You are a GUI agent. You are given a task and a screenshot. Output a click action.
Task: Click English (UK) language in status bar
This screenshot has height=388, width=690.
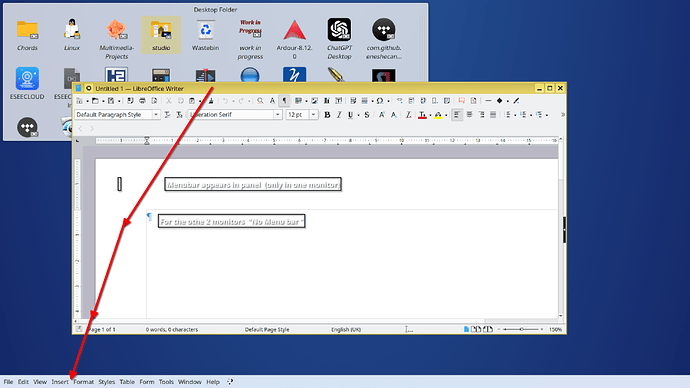pos(346,329)
